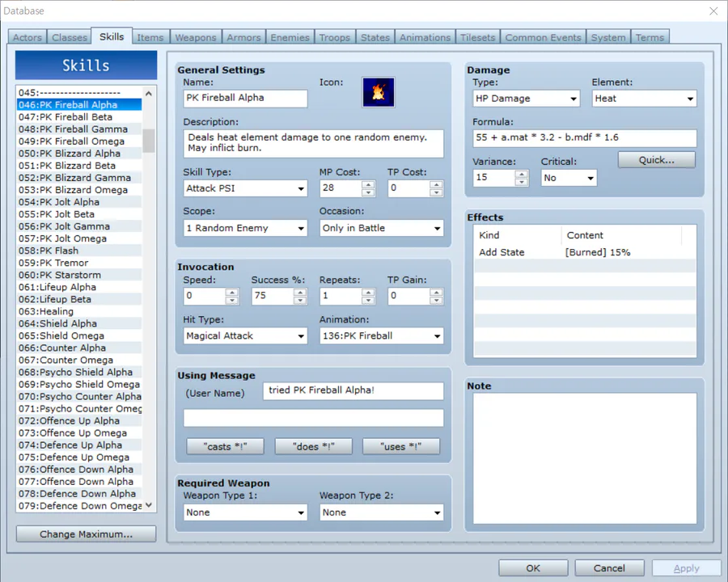Select skill 058:PK Flash
The width and height of the screenshot is (728, 582).
79,251
